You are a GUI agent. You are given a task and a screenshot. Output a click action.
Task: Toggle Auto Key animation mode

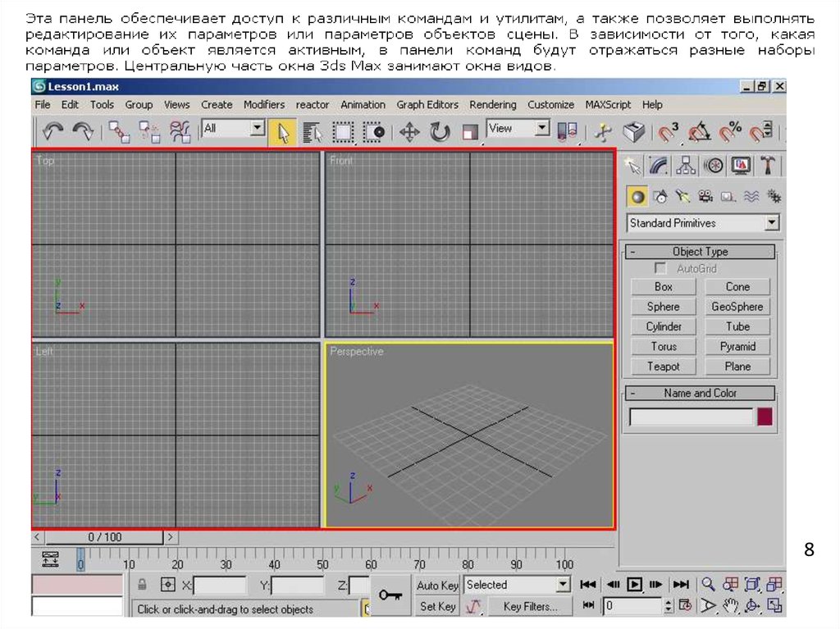(437, 586)
